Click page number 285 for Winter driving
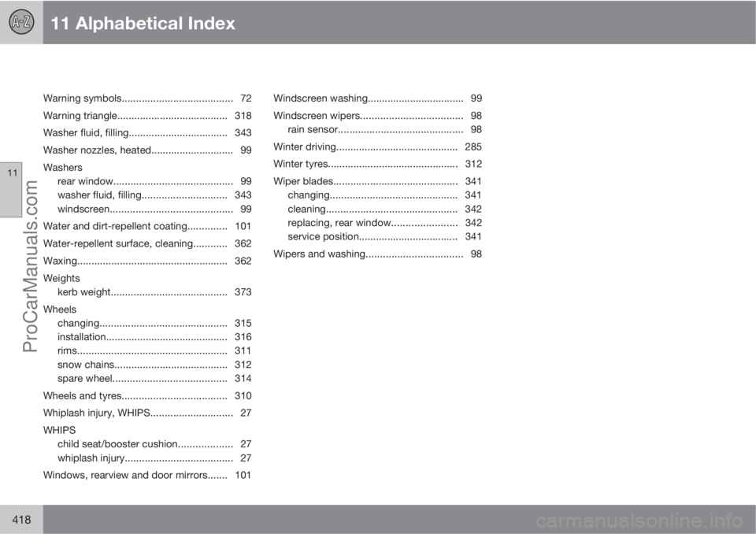 pyautogui.click(x=473, y=146)
